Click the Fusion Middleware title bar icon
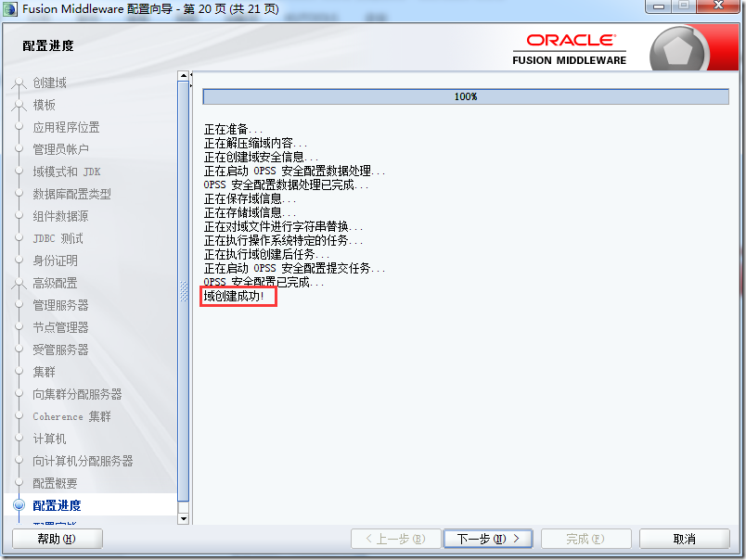The image size is (746, 560). click(x=10, y=9)
